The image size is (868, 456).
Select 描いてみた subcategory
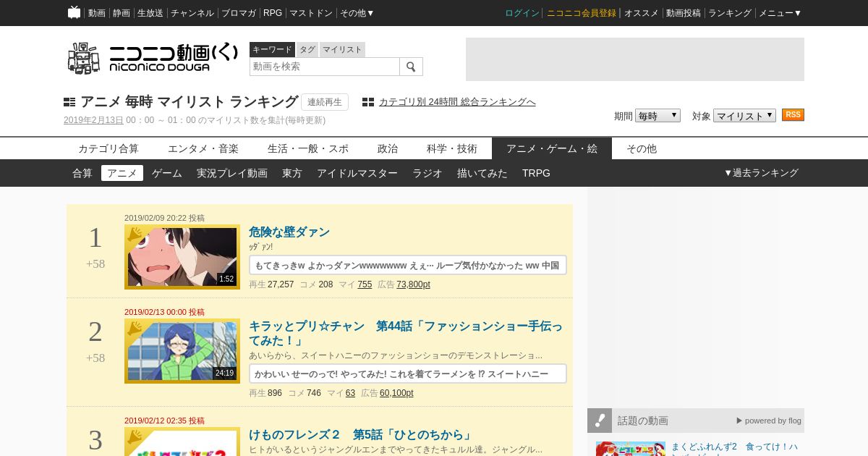(x=482, y=173)
